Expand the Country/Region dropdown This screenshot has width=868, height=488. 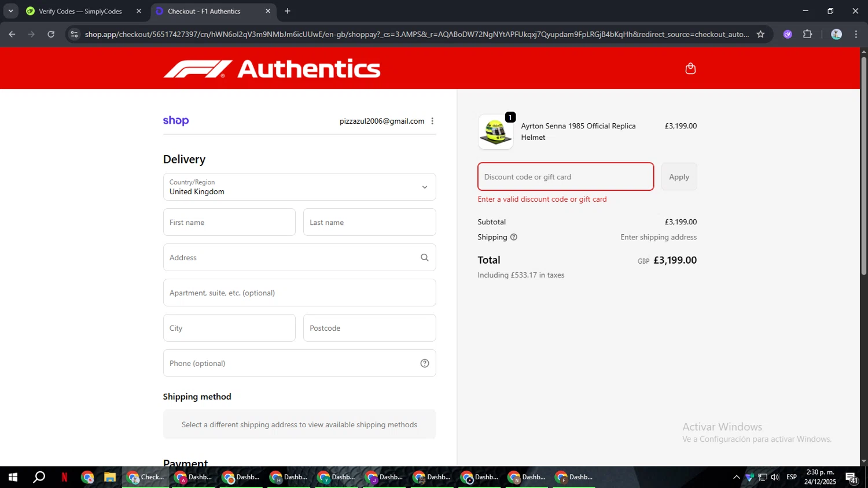pos(299,187)
